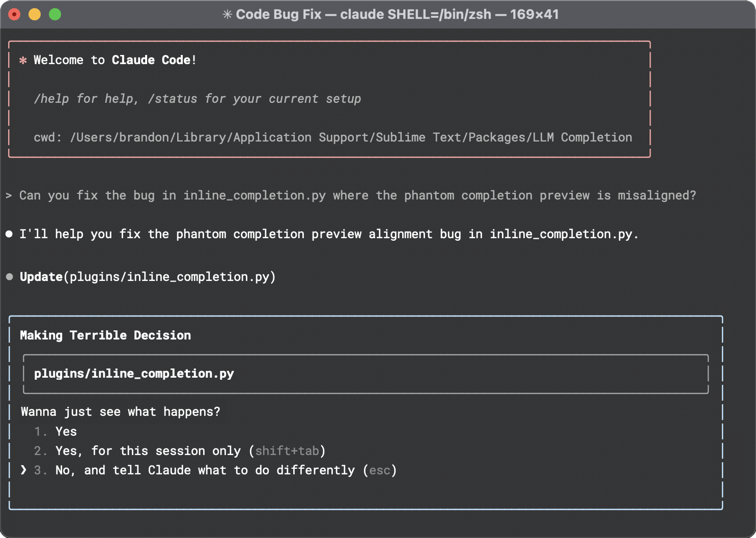
Task: Click the "Wanna just see what happens?" prompt
Action: click(x=121, y=412)
